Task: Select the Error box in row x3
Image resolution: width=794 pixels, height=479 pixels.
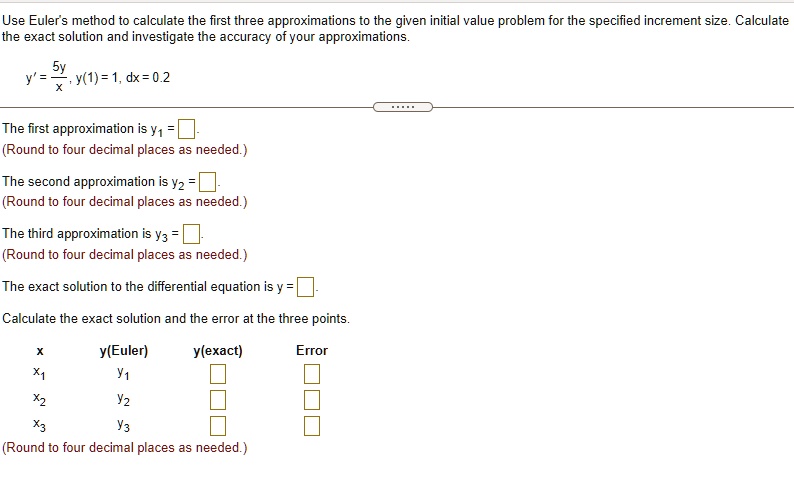Action: (x=312, y=426)
